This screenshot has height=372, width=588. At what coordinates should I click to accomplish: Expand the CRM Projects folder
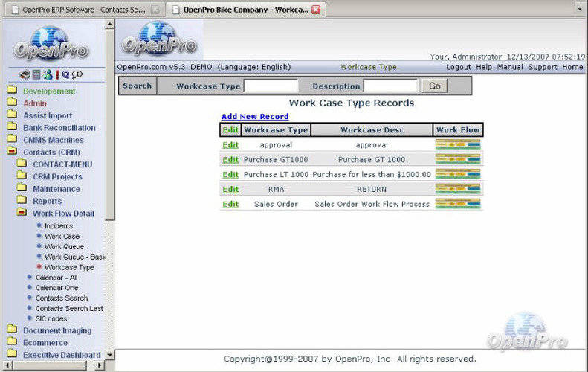[x=21, y=177]
